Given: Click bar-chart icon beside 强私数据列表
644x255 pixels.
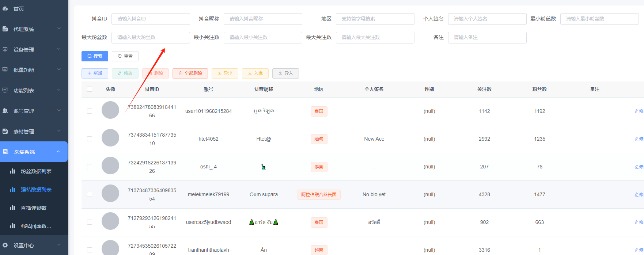Looking at the screenshot, I should [x=12, y=189].
